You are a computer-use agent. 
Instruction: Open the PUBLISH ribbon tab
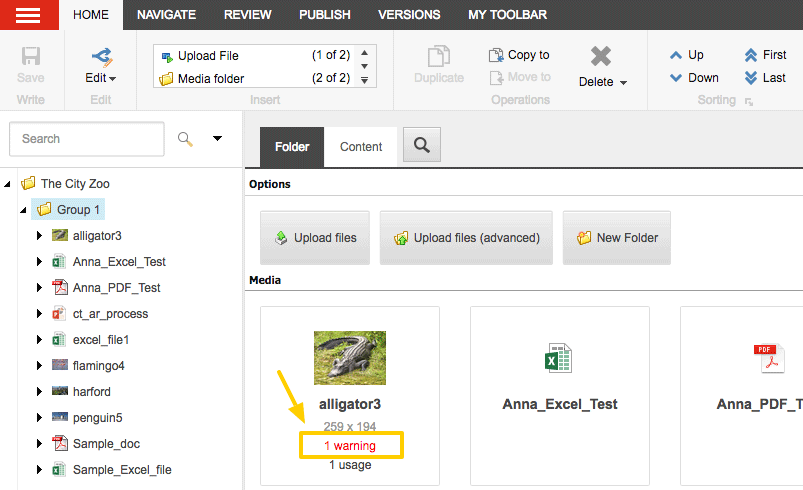tap(324, 15)
